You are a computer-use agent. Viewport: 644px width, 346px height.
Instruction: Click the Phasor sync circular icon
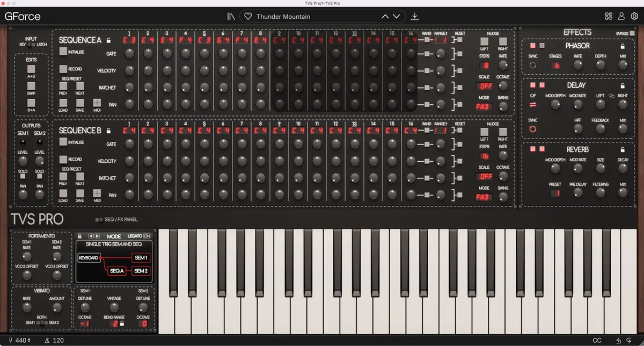tap(533, 65)
